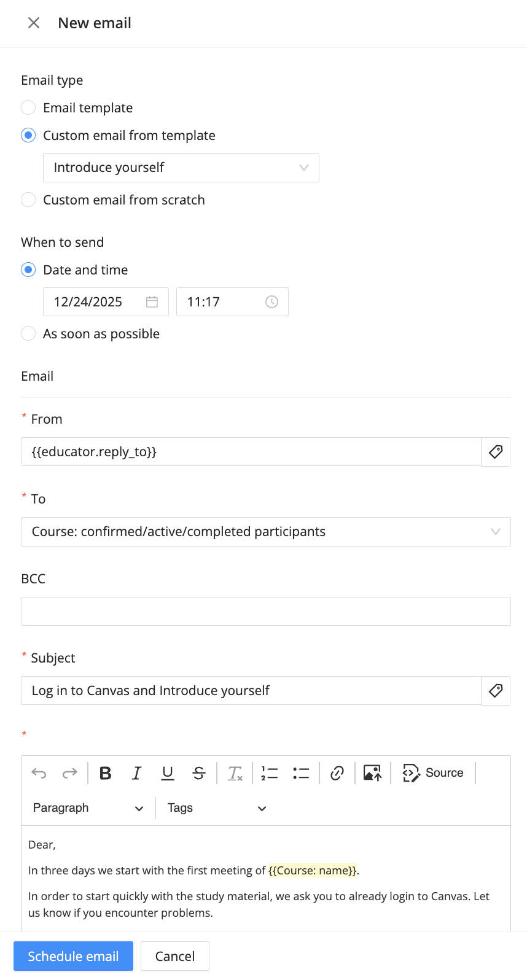Open tag picker for From field
Viewport: 527px width, 980px height.
click(496, 452)
